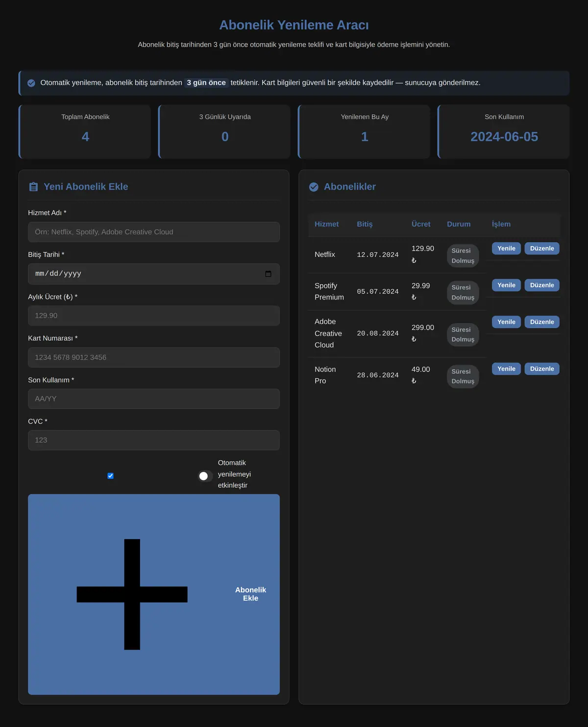Toggle the Otomatik yenilemeyi etkinleştir switch
Image resolution: width=588 pixels, height=727 pixels.
point(205,476)
